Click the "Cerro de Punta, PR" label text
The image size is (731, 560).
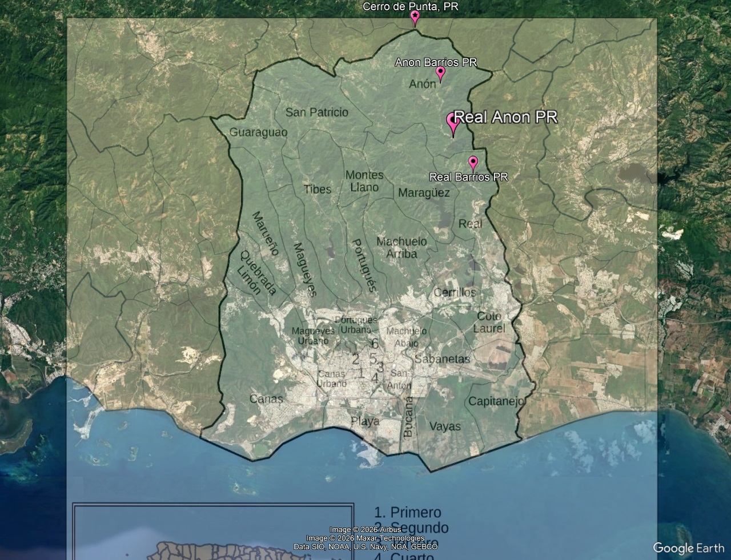click(x=411, y=7)
